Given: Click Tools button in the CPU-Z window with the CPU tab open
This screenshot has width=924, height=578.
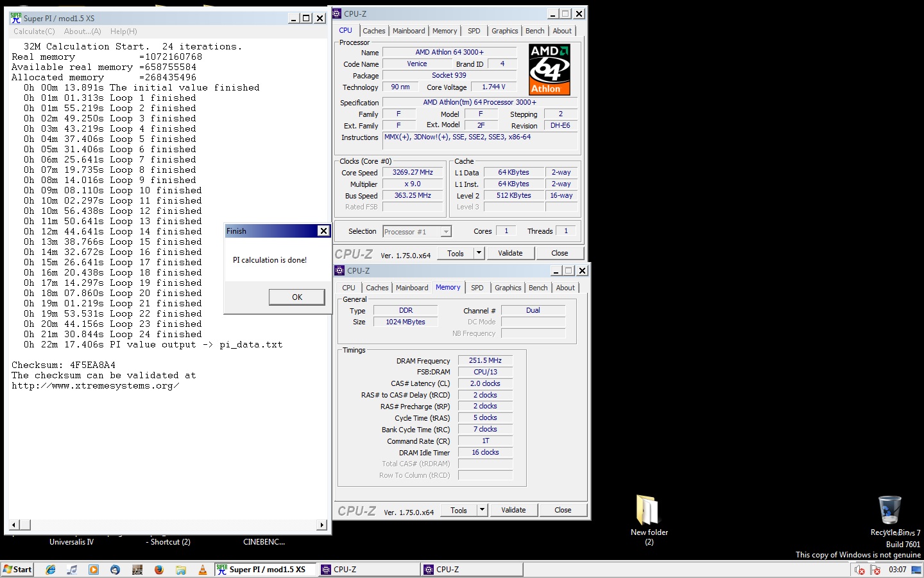Looking at the screenshot, I should click(456, 253).
